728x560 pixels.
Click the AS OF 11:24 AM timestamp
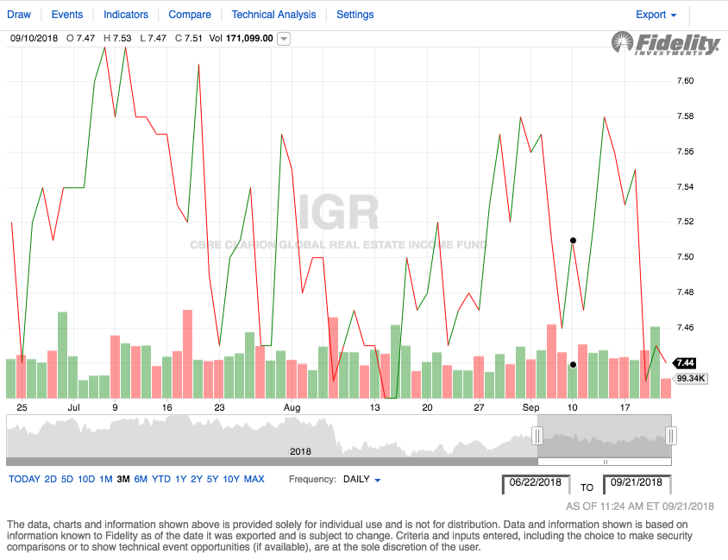(x=640, y=507)
